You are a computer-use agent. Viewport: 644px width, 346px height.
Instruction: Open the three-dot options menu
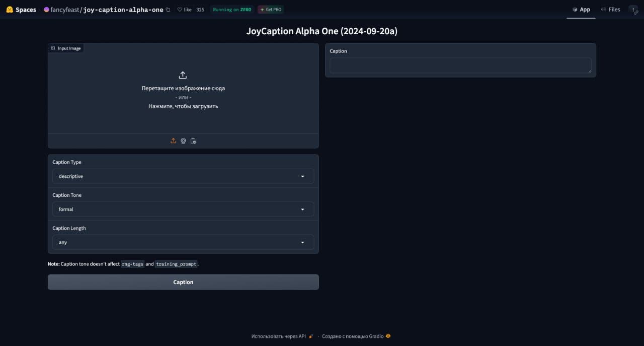[x=633, y=10]
